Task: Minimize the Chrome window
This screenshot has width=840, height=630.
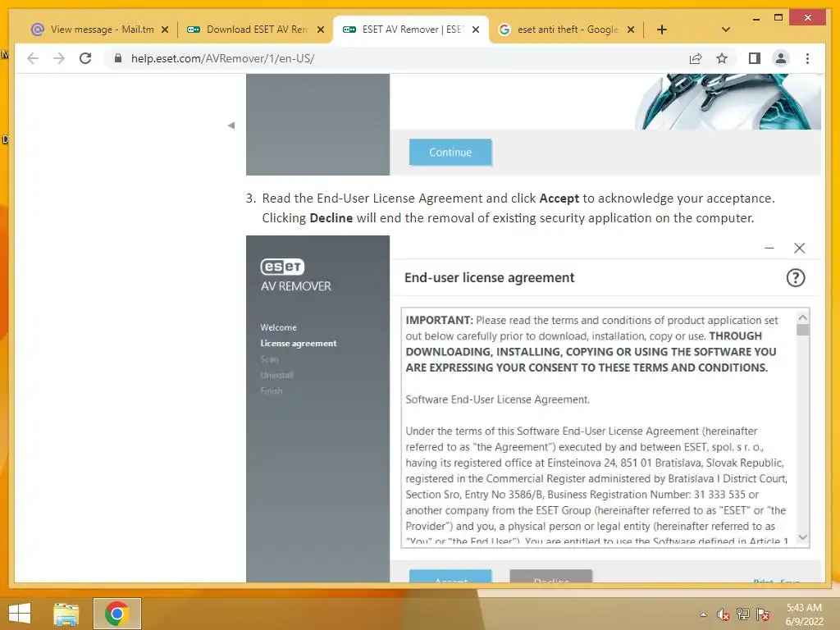Action: (x=756, y=18)
